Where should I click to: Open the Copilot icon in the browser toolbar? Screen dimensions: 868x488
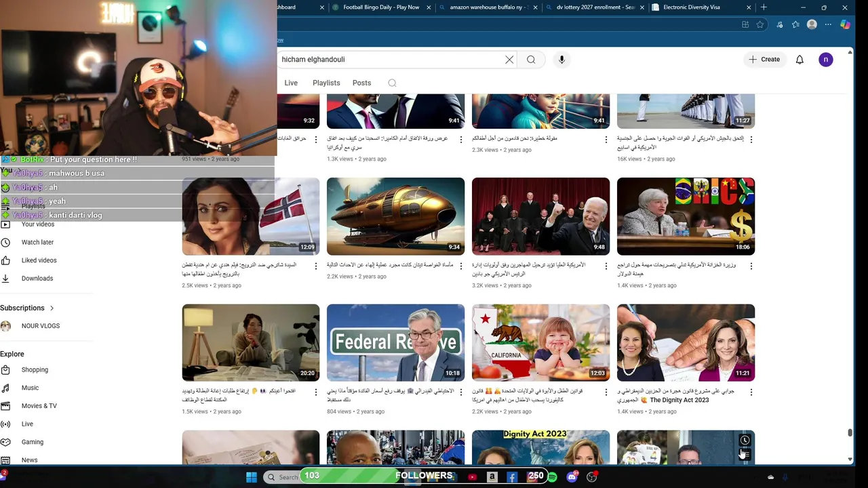pyautogui.click(x=845, y=24)
